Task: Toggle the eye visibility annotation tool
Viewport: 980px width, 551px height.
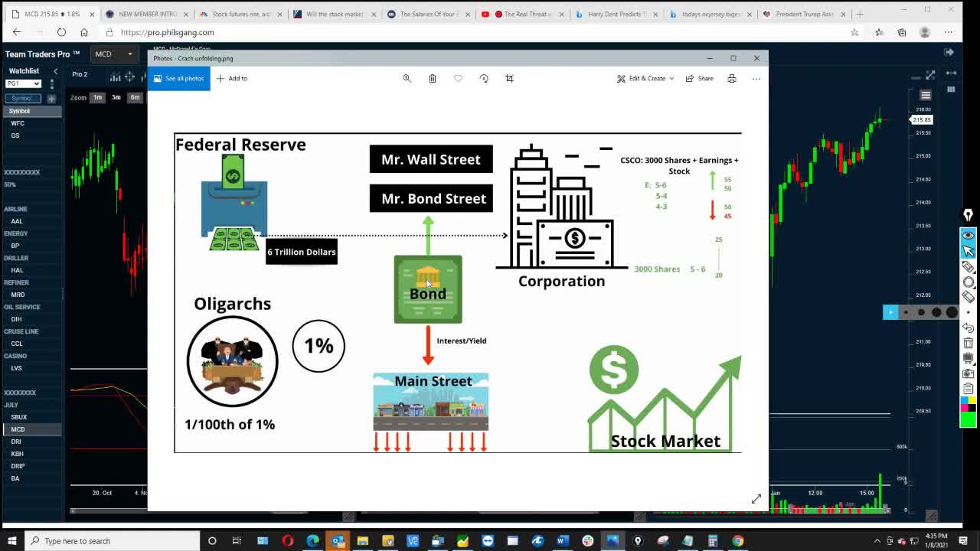Action: tap(968, 236)
